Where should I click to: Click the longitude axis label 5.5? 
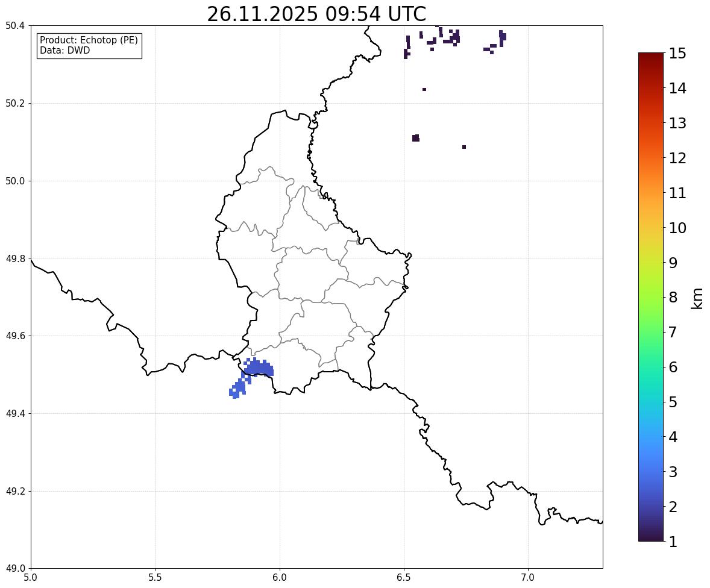point(156,578)
